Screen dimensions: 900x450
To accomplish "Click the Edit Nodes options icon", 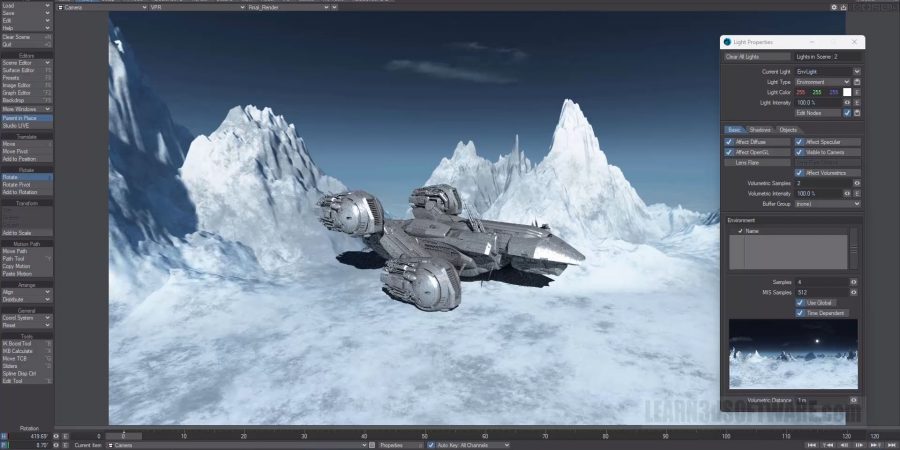I will [x=857, y=113].
